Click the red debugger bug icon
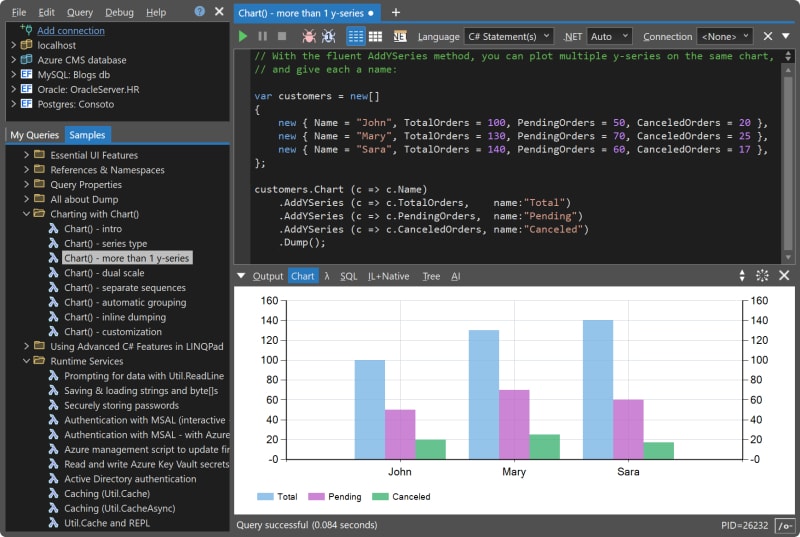800x537 pixels. (x=308, y=36)
